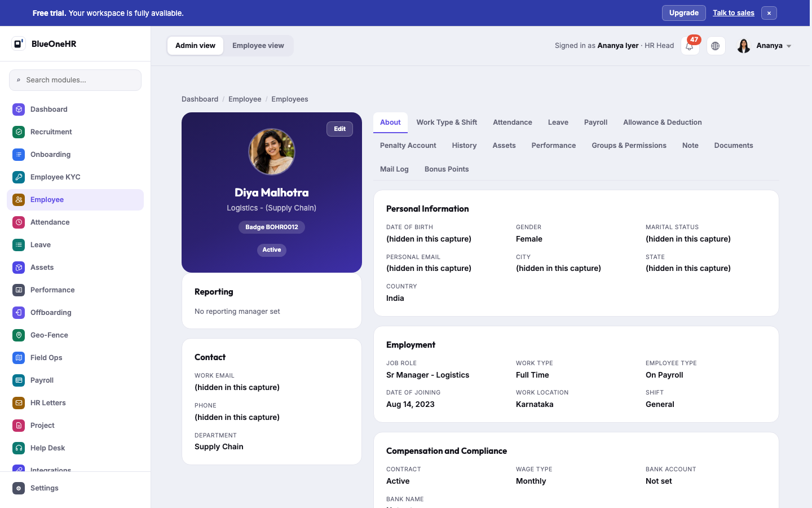
Task: Click the Attendance clock icon
Action: point(19,222)
